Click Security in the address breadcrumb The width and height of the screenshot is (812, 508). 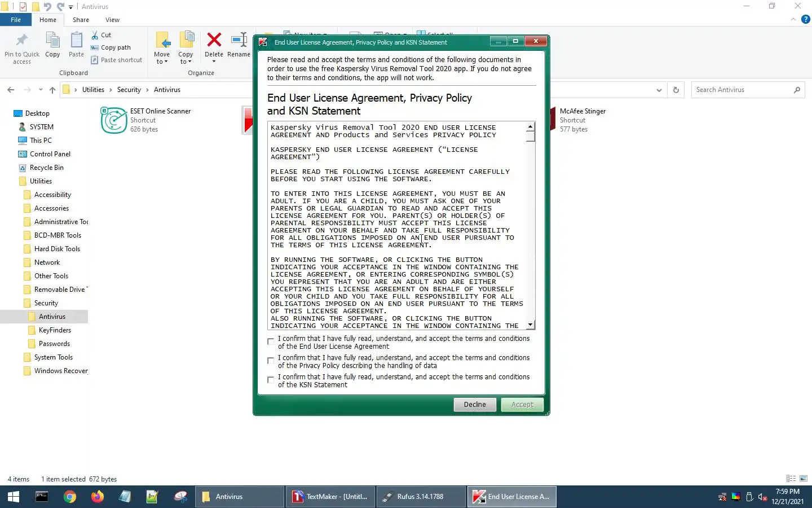tap(129, 90)
